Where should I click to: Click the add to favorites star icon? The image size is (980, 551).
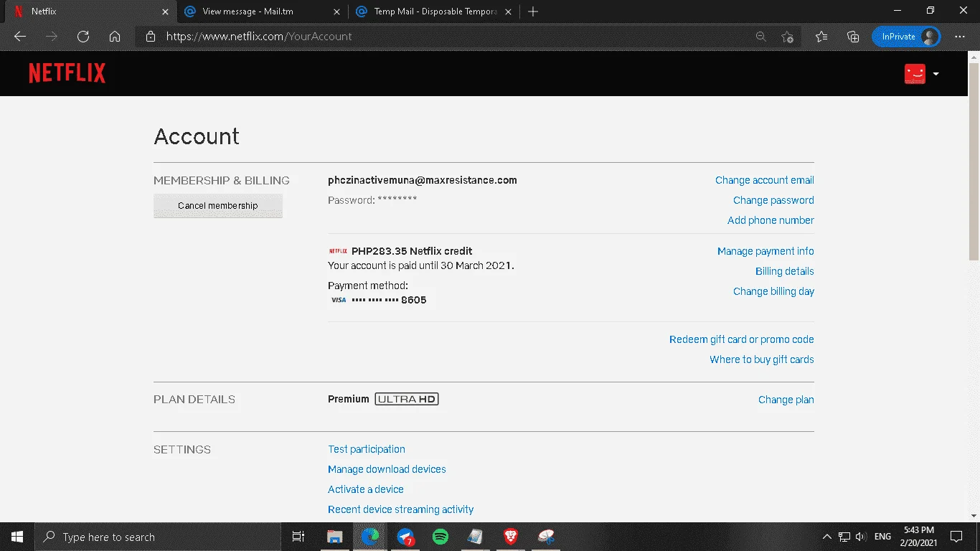coord(788,37)
